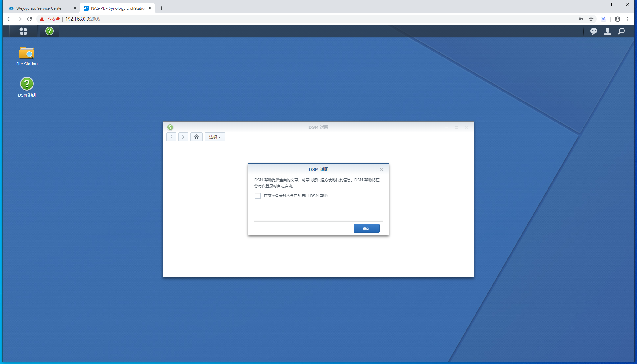Click the green help icon in taskbar

tap(49, 31)
